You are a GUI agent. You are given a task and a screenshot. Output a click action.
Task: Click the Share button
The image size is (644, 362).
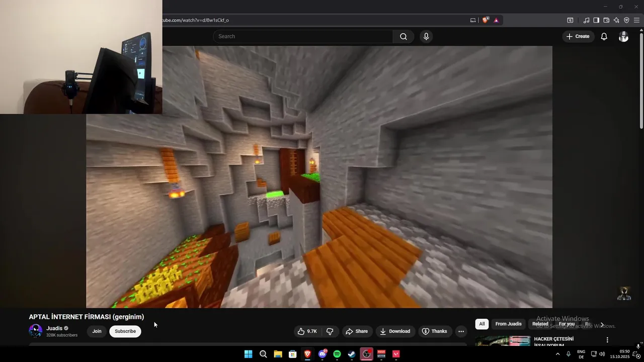[x=357, y=331]
